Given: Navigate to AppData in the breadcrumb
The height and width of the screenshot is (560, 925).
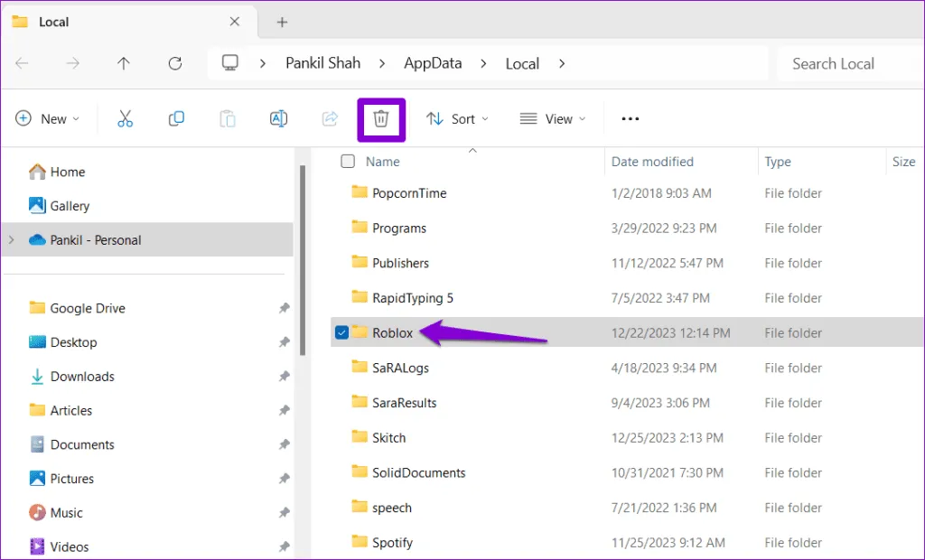Looking at the screenshot, I should pyautogui.click(x=433, y=63).
